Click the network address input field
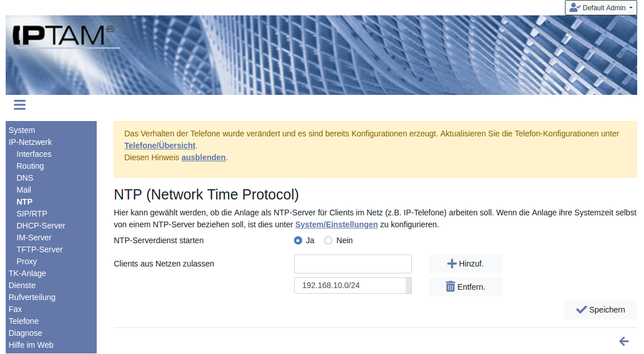The image size is (644, 354). coord(353,264)
